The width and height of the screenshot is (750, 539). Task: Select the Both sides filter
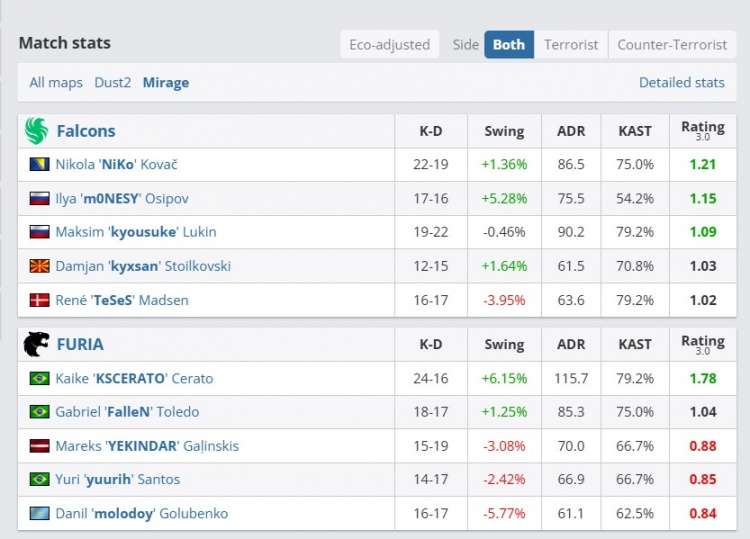508,45
